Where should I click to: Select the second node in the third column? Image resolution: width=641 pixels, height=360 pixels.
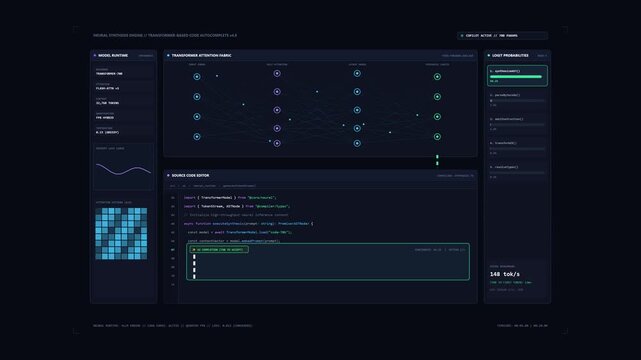click(x=357, y=92)
